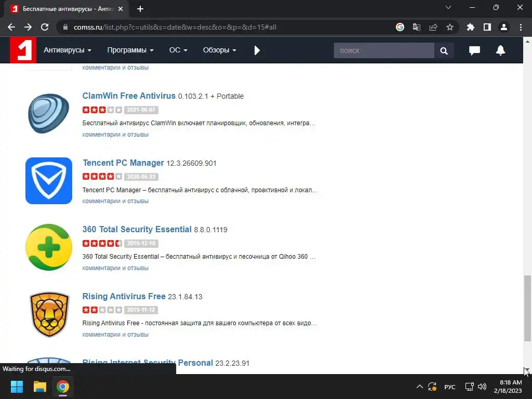
Task: Click the address bar URL
Action: click(175, 27)
